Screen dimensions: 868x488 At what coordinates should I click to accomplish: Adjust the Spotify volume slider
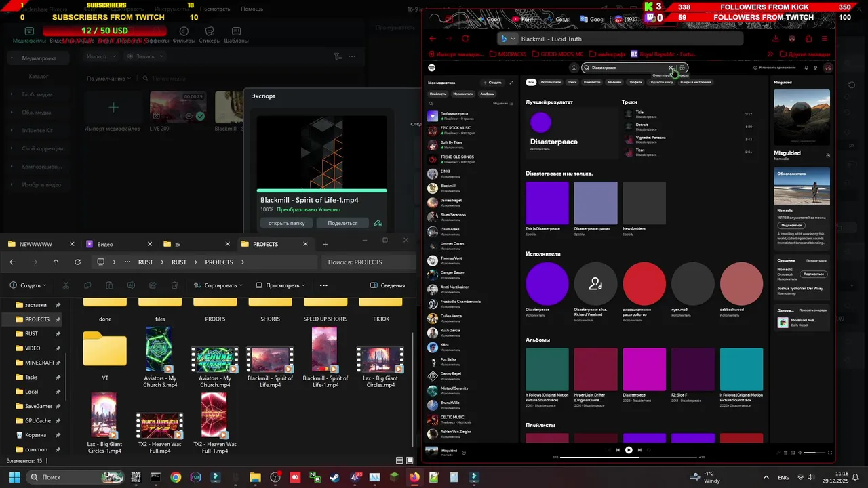[x=814, y=452]
